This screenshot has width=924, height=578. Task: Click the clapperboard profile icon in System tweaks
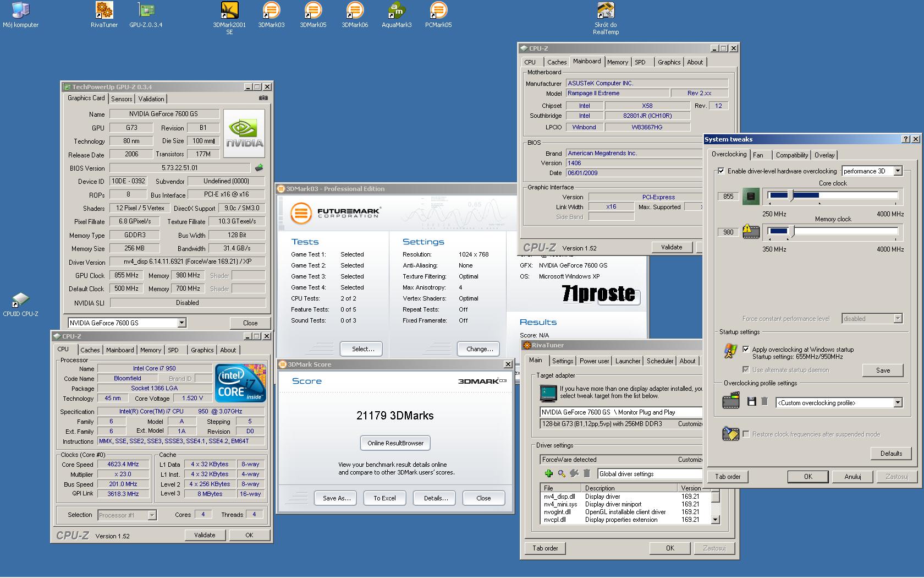coord(731,400)
